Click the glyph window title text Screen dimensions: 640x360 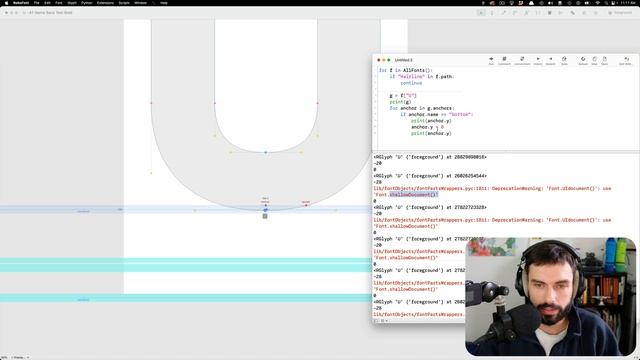point(51,13)
